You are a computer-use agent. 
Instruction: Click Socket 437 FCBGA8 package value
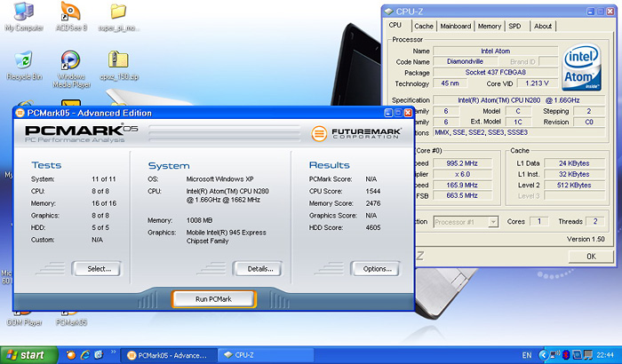point(496,72)
